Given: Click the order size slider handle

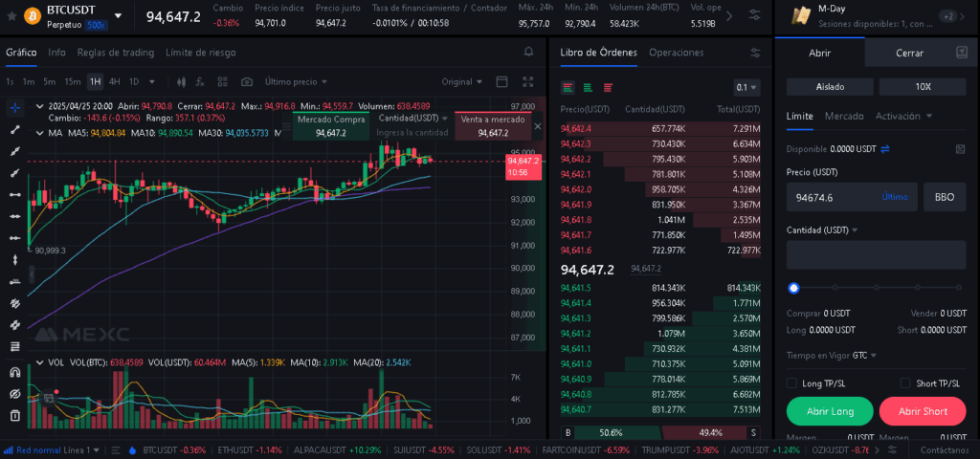Looking at the screenshot, I should click(x=793, y=288).
